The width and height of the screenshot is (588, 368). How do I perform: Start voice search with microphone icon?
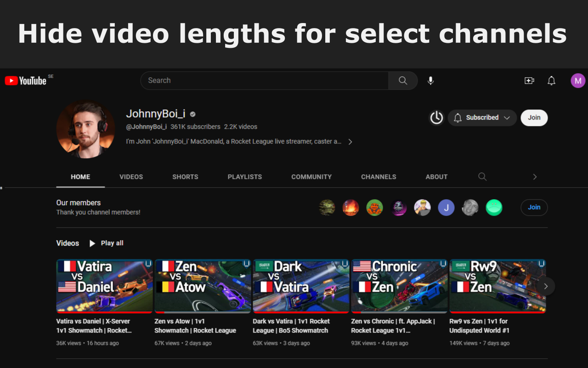tap(430, 80)
